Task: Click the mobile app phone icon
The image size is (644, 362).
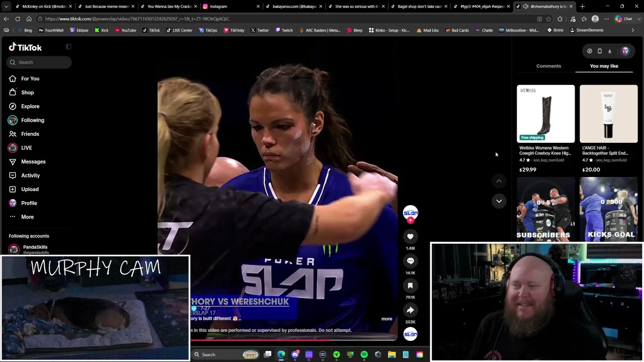Action: (x=600, y=51)
